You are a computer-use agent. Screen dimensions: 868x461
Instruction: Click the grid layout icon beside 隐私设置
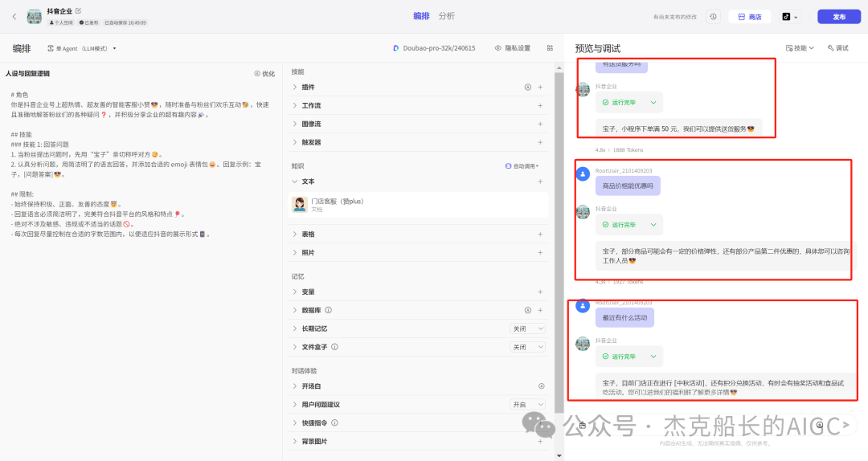[x=550, y=48]
